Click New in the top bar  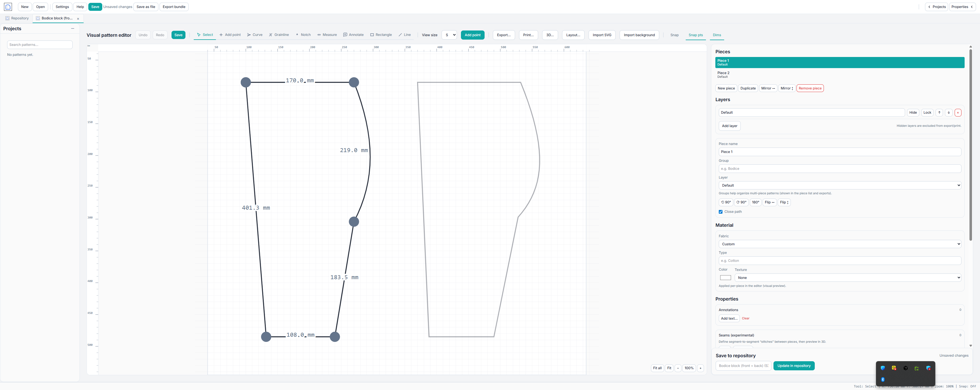point(25,7)
